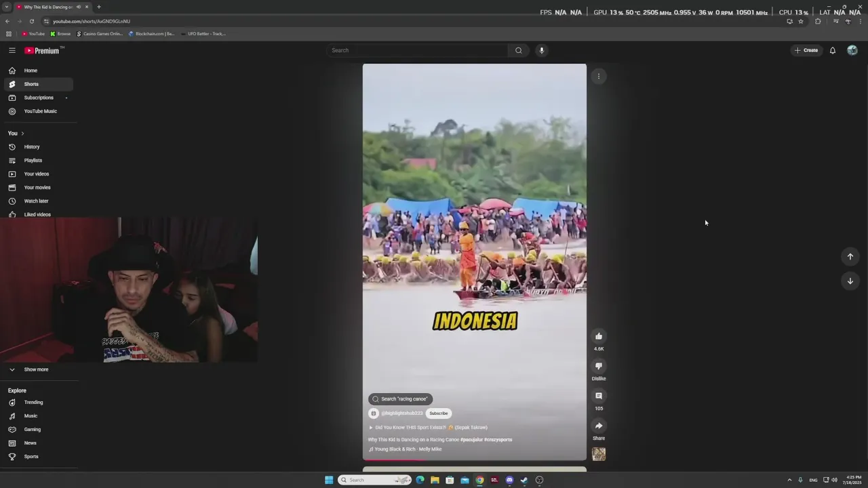Image resolution: width=868 pixels, height=488 pixels.
Task: Open a new browser tab
Action: click(99, 7)
